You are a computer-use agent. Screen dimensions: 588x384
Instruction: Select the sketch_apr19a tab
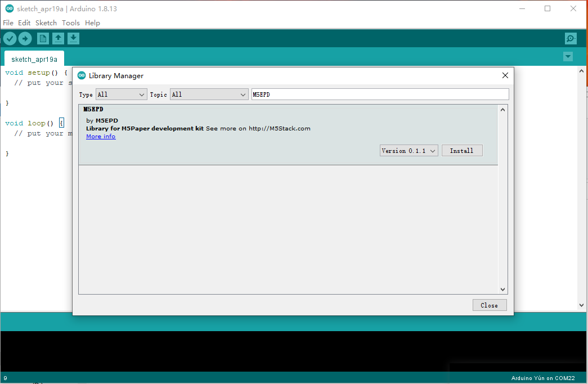(x=34, y=59)
